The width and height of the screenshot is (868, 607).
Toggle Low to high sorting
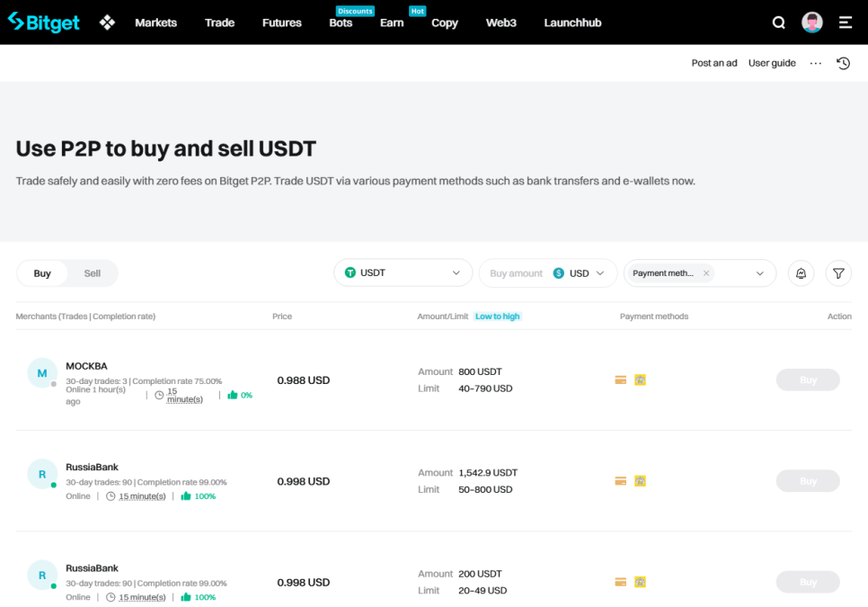[497, 317]
